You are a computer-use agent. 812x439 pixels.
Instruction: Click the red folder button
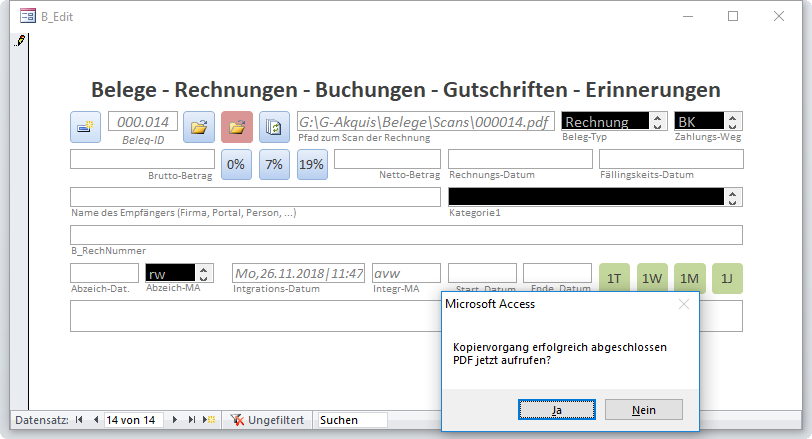point(237,127)
